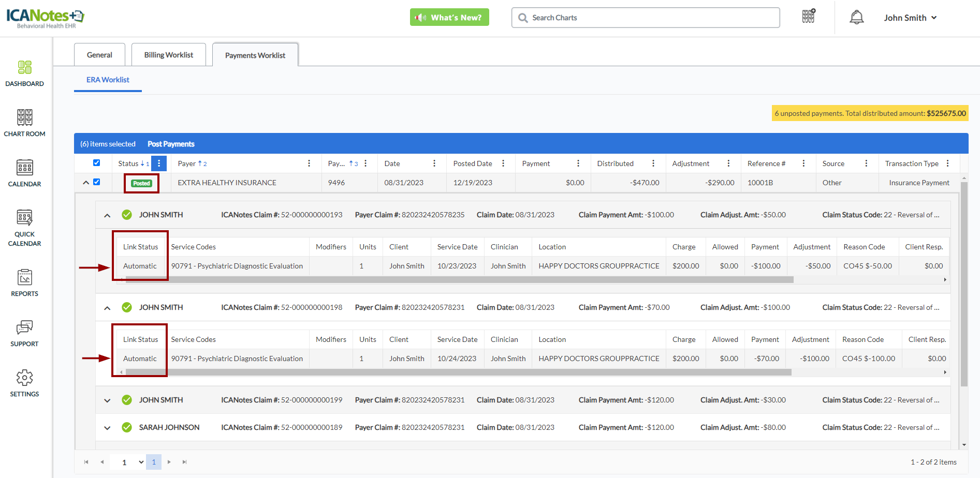This screenshot has width=980, height=478.
Task: Open the Reports sidebar icon
Action: [24, 278]
